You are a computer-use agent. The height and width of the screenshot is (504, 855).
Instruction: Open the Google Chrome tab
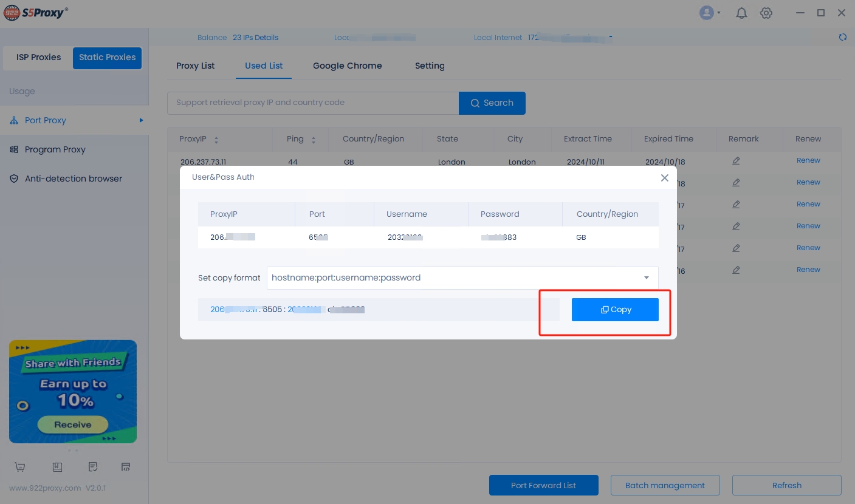point(347,66)
